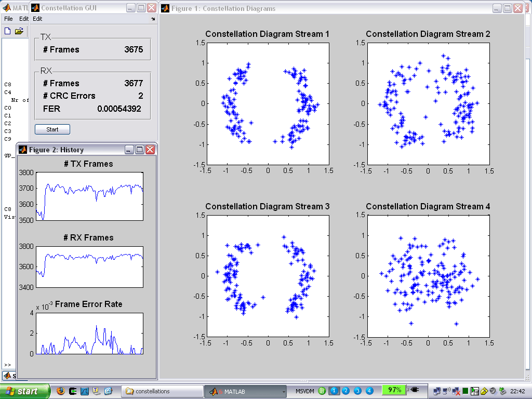Open the Edit menu in Constellation GUI
The width and height of the screenshot is (532, 399).
tap(37, 19)
